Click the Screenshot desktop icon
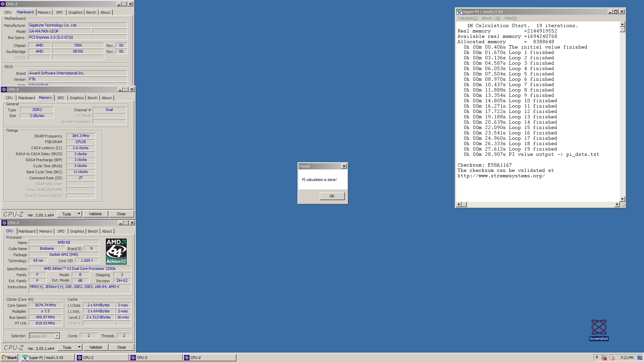The height and width of the screenshot is (362, 644). [599, 330]
